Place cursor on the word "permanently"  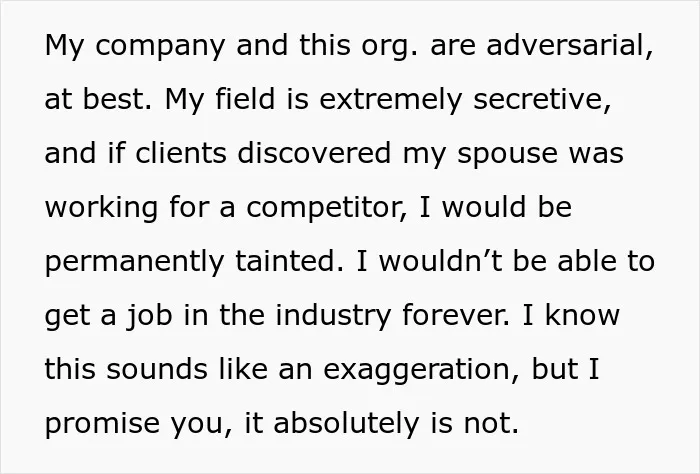click(x=134, y=263)
